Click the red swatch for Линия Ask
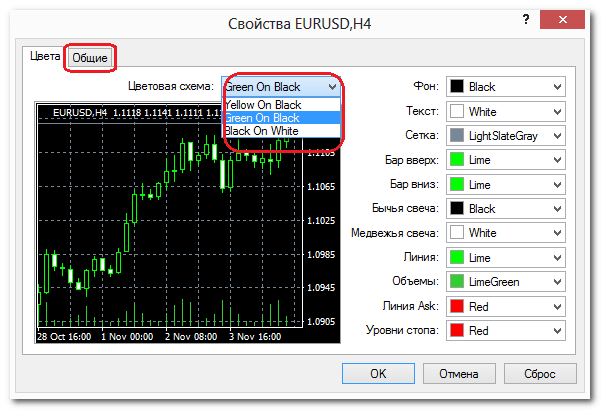The height and width of the screenshot is (410, 601). click(x=457, y=306)
